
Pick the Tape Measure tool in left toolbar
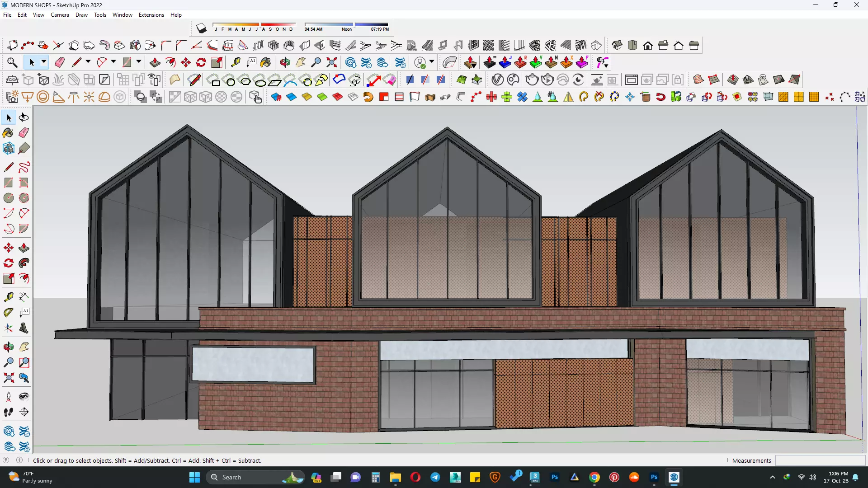click(9, 297)
